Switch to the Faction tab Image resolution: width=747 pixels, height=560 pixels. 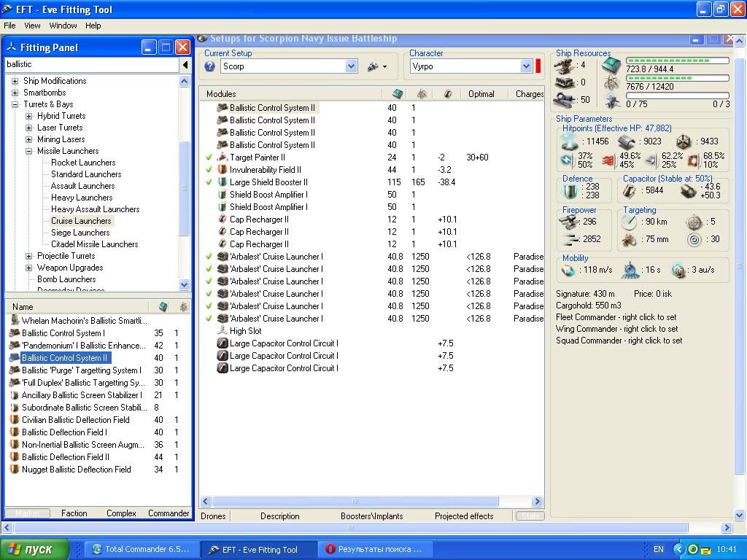pyautogui.click(x=74, y=513)
